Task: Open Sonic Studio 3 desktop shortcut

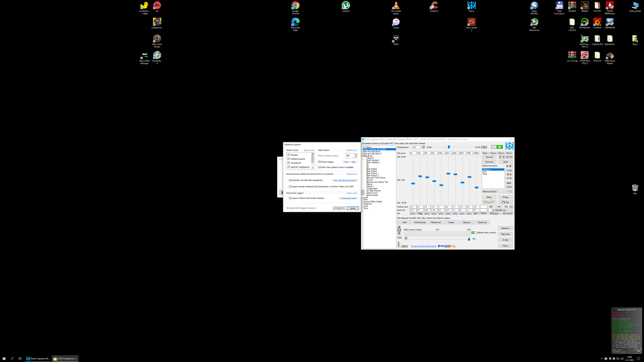Action: (471, 24)
